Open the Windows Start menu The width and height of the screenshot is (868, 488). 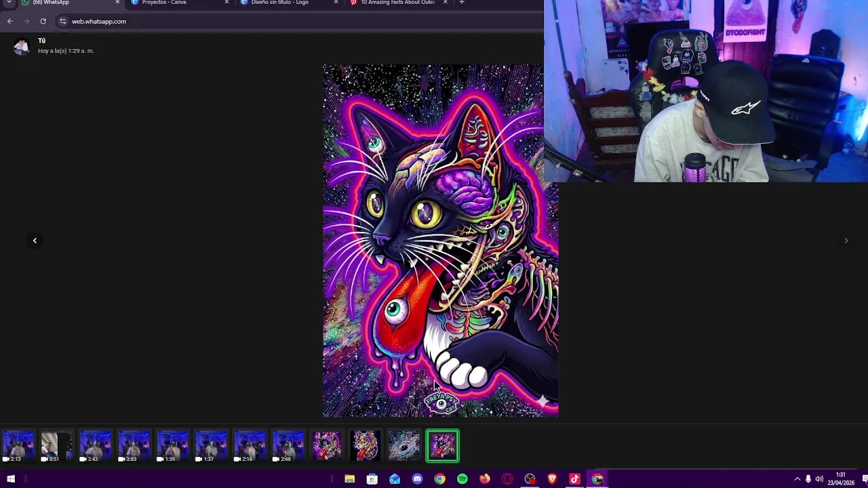[11, 479]
